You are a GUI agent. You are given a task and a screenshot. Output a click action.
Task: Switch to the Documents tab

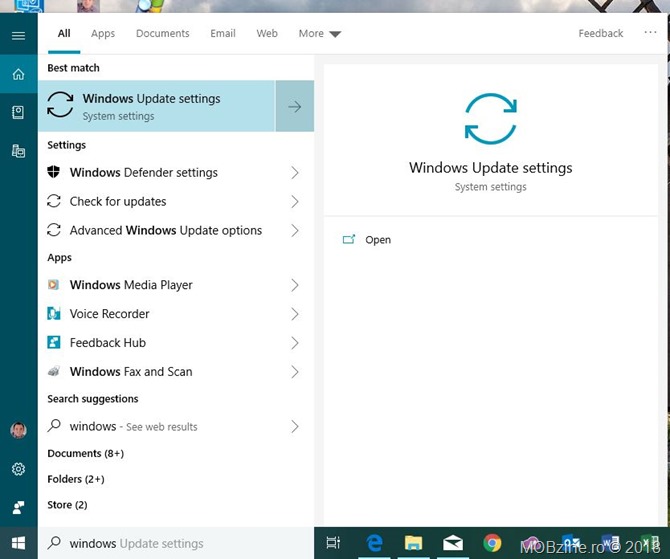[x=163, y=33]
